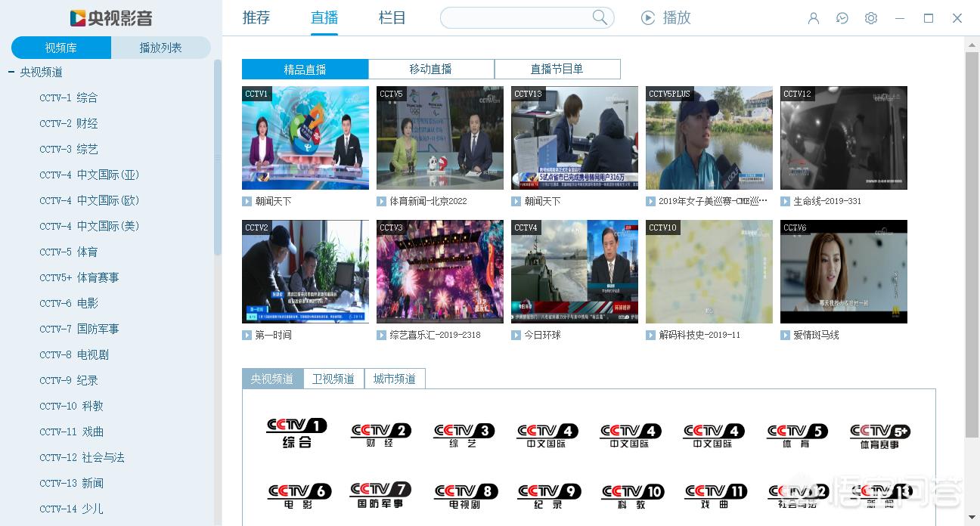Click play icon beside 今日环球

coord(516,335)
